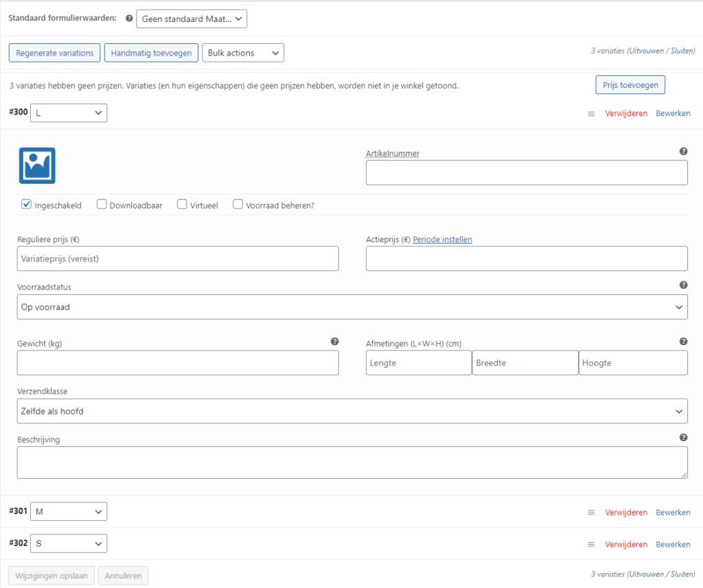This screenshot has height=588, width=703.
Task: Focus the Reguliere prijs input field
Action: click(x=178, y=259)
